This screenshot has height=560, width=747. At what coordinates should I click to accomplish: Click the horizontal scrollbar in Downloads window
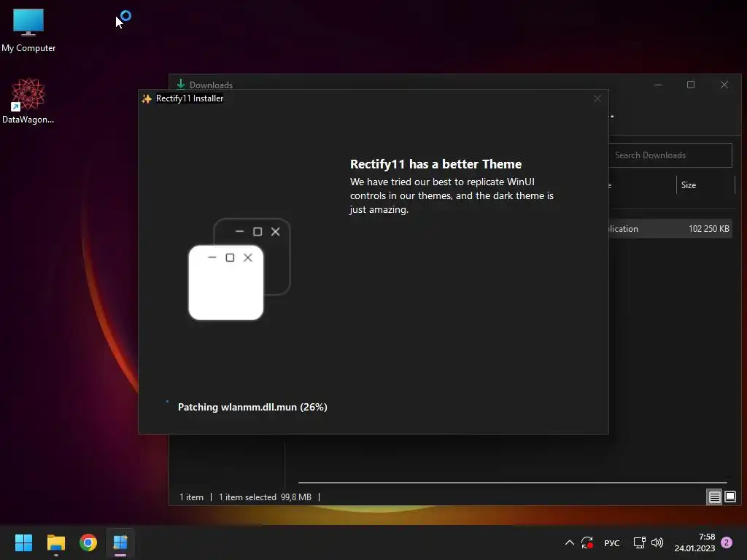512,483
